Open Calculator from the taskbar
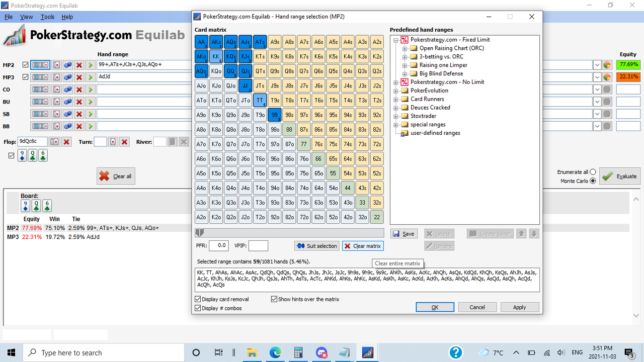Screen dimensions: 644x362 299,352
